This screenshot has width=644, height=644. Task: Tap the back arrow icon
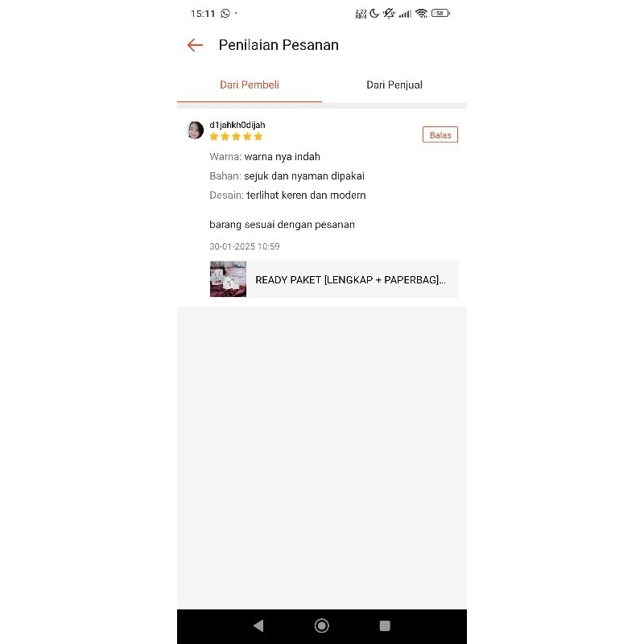click(195, 45)
